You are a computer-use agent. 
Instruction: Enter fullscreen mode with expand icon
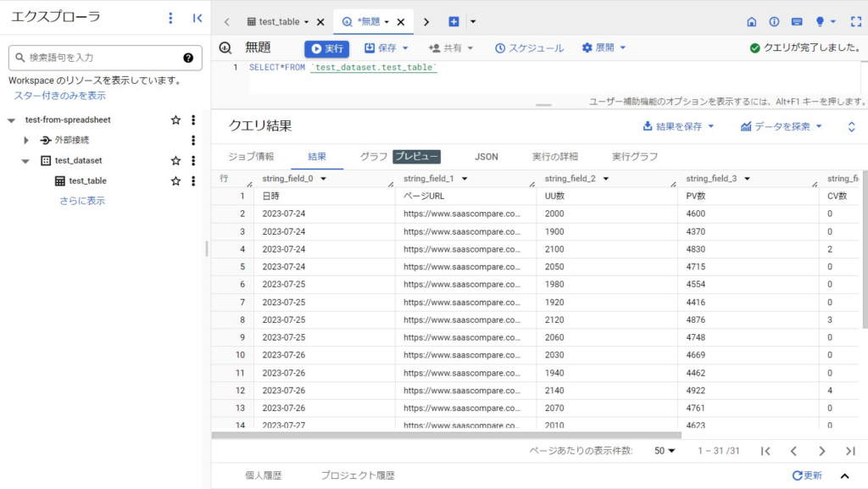tap(855, 22)
